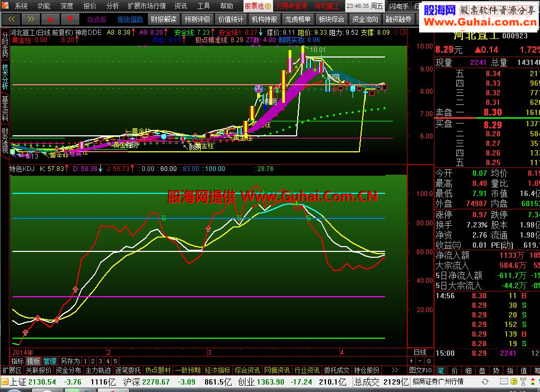Open the mail envelope icon in status bar
The width and height of the screenshot is (540, 392).
point(504,382)
